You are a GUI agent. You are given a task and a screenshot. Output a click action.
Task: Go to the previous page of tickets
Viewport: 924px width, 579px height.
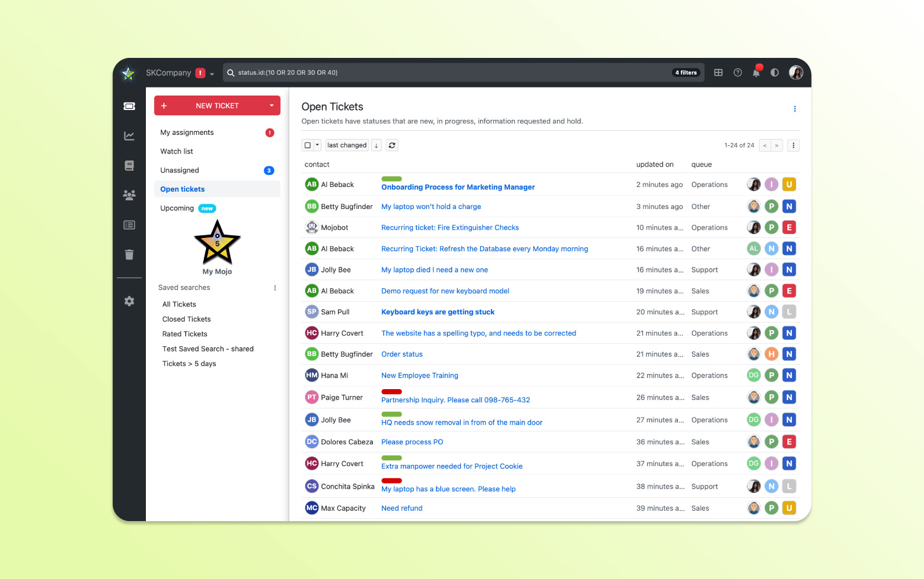tap(765, 145)
